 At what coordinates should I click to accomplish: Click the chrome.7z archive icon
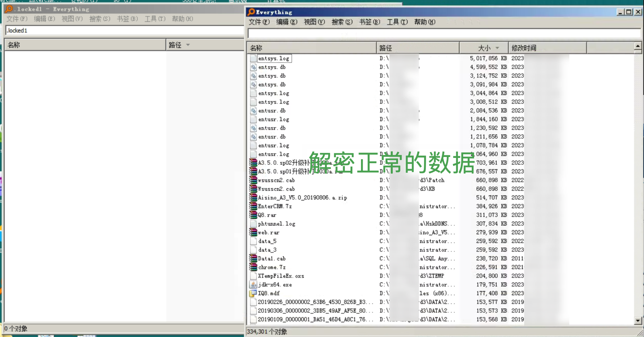pyautogui.click(x=253, y=267)
